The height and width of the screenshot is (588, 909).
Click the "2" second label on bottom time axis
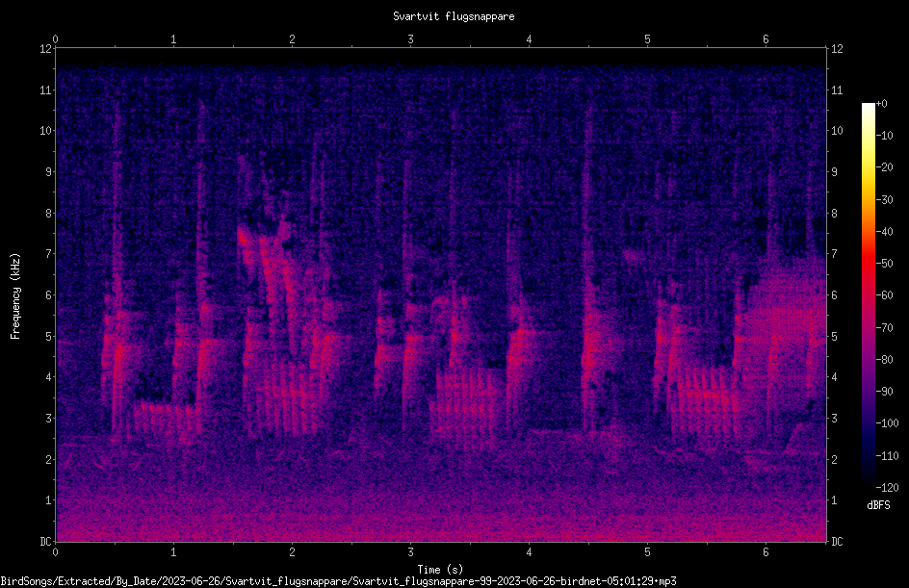pos(292,552)
